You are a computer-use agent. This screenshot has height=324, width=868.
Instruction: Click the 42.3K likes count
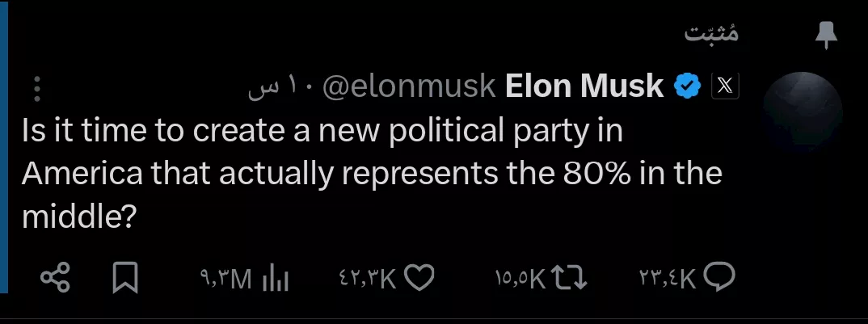tap(366, 280)
